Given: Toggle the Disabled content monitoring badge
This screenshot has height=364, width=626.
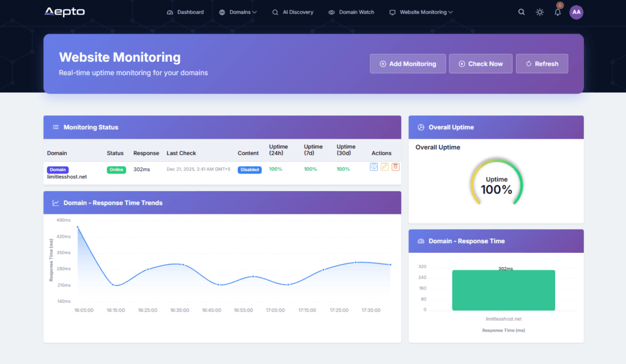Looking at the screenshot, I should 249,170.
